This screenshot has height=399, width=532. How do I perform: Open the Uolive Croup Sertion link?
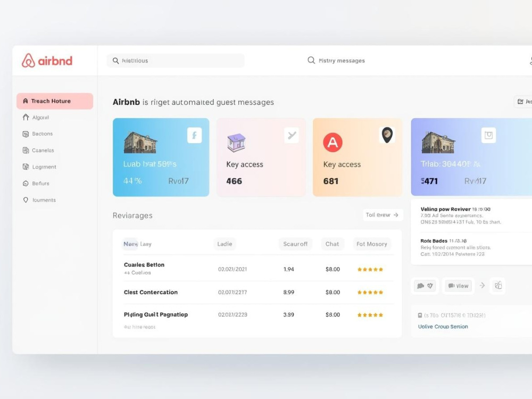[x=443, y=327]
